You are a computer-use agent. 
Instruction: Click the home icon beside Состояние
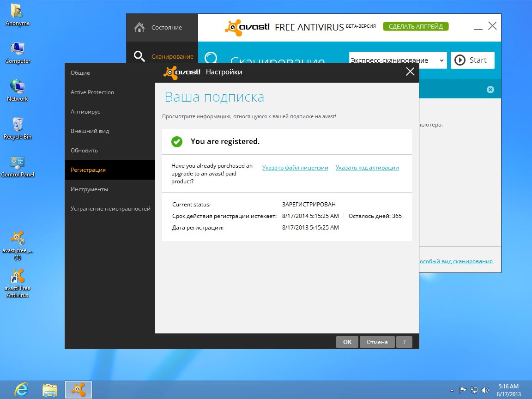pos(139,27)
